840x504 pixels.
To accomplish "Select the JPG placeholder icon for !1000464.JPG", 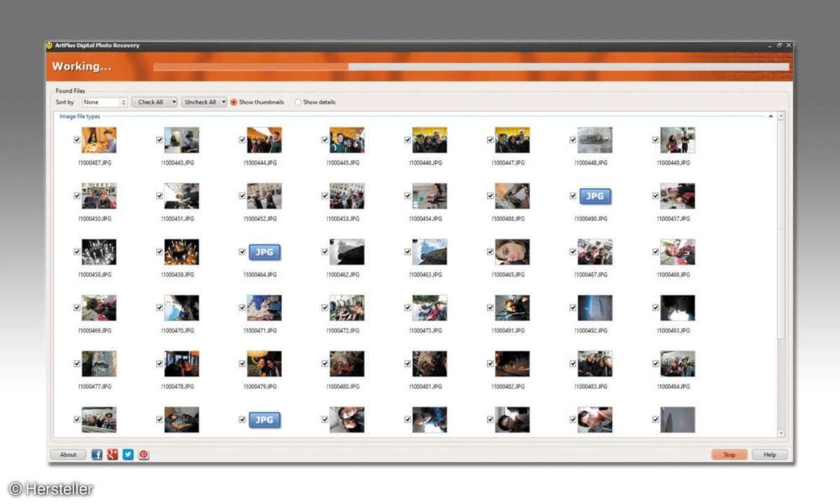I will click(265, 252).
